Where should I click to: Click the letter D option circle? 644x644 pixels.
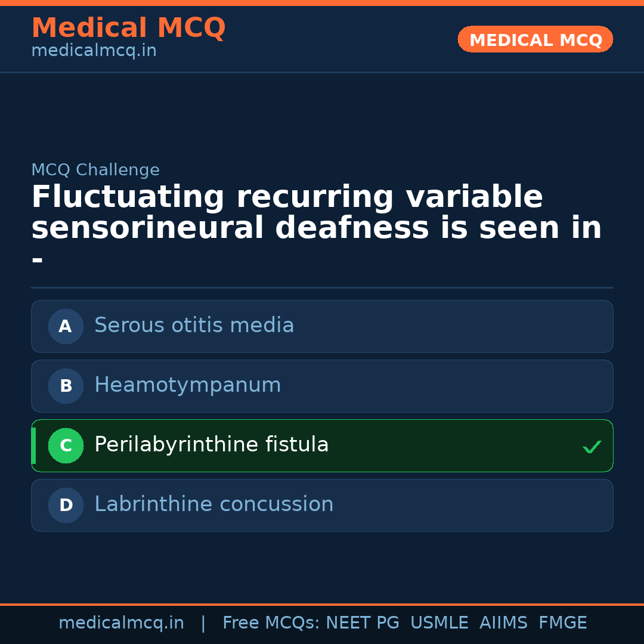click(x=66, y=505)
